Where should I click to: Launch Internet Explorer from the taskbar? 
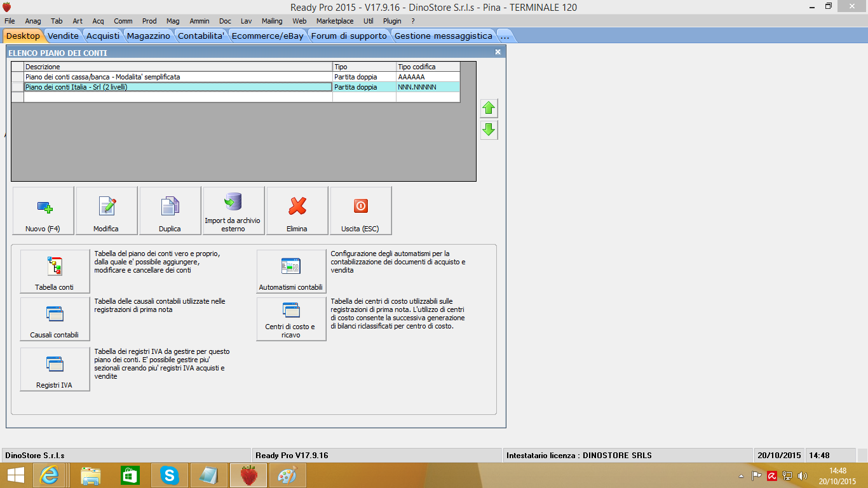(50, 475)
